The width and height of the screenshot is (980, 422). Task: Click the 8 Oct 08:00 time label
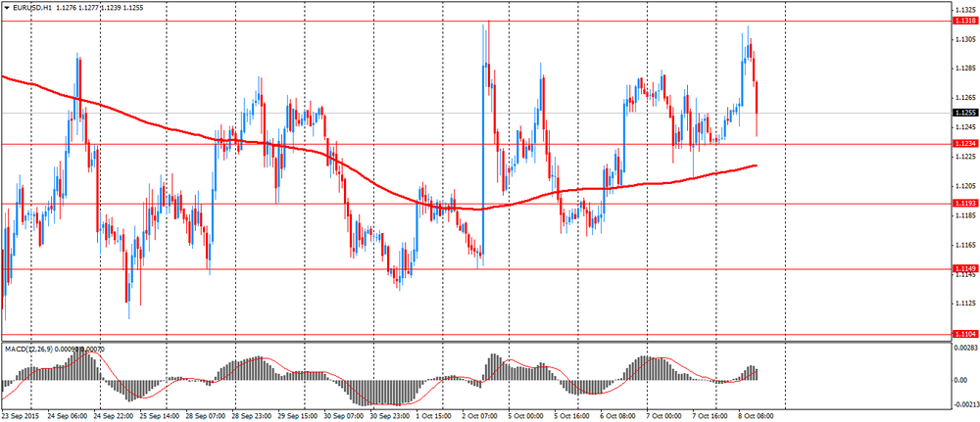[x=756, y=414]
